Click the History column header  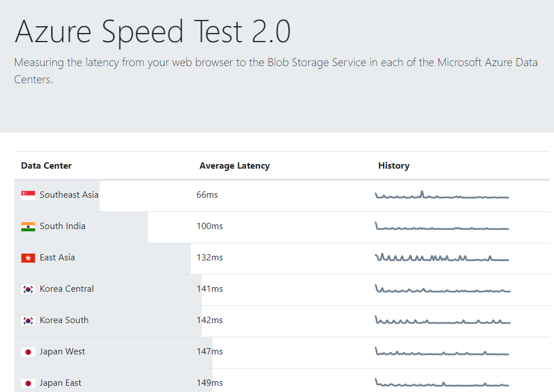point(394,165)
